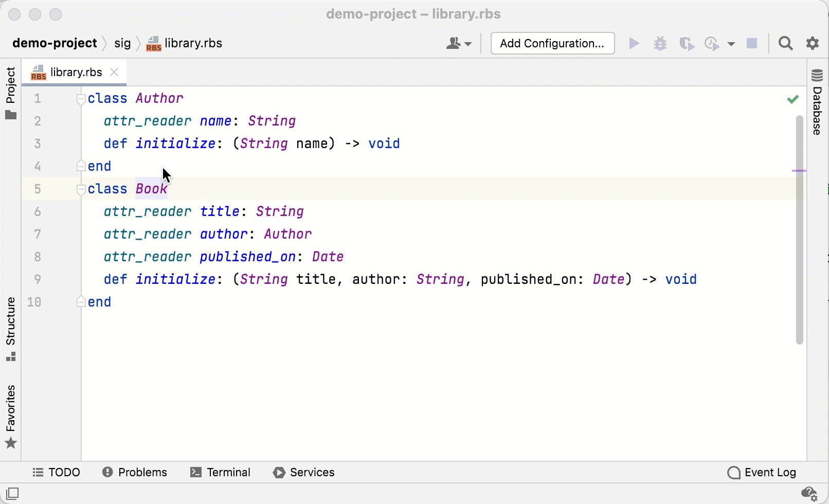Click the inspections status checkmark
Image resolution: width=829 pixels, height=504 pixels.
[x=793, y=99]
